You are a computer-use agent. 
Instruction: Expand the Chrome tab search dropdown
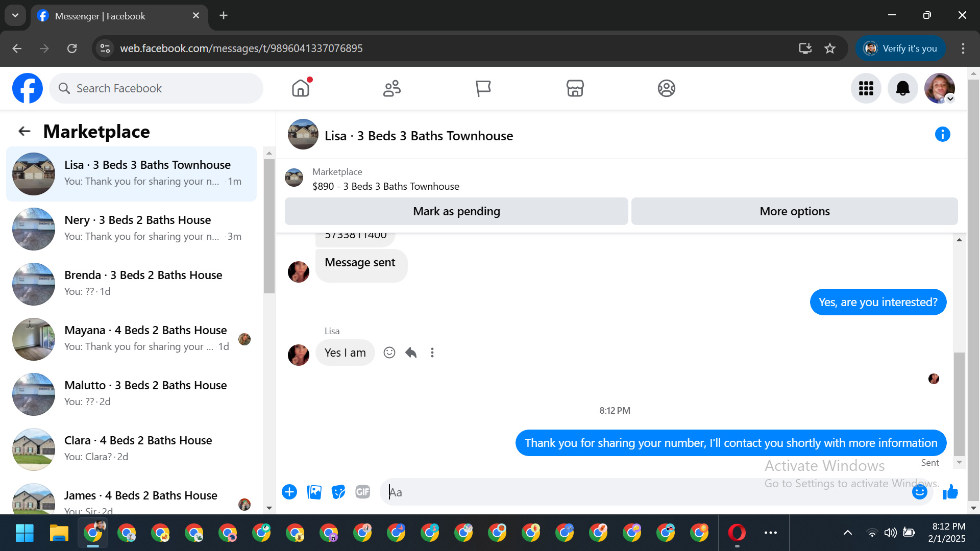[x=15, y=15]
